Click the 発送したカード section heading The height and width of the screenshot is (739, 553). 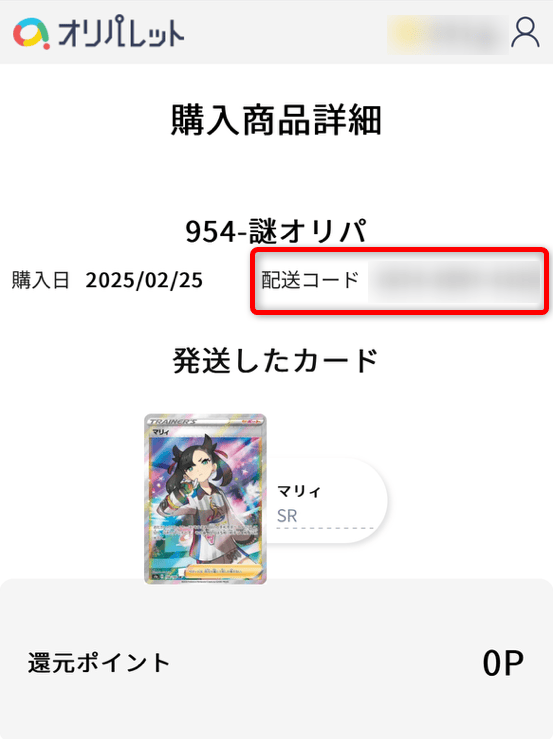(x=276, y=361)
